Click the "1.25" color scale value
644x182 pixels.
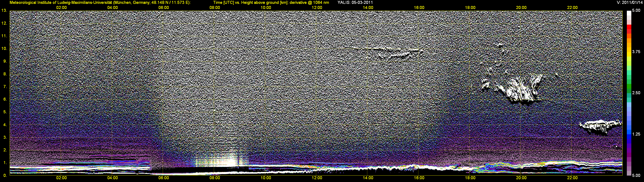(636, 134)
